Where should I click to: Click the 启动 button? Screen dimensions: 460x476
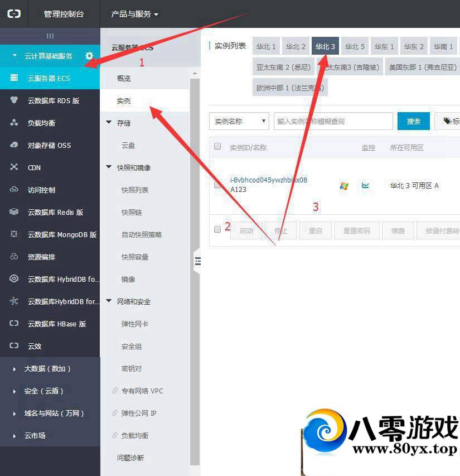point(246,230)
